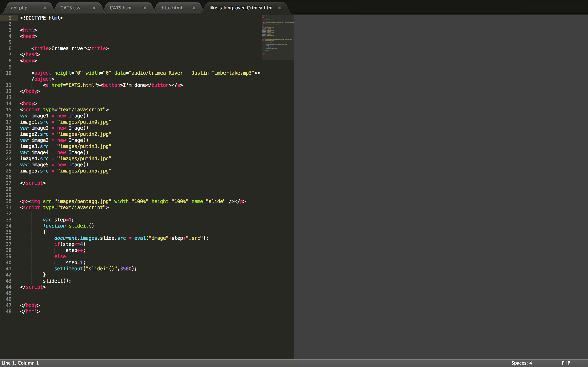Click line number 34 in the gutter
This screenshot has width=588, height=367.
pyautogui.click(x=9, y=226)
